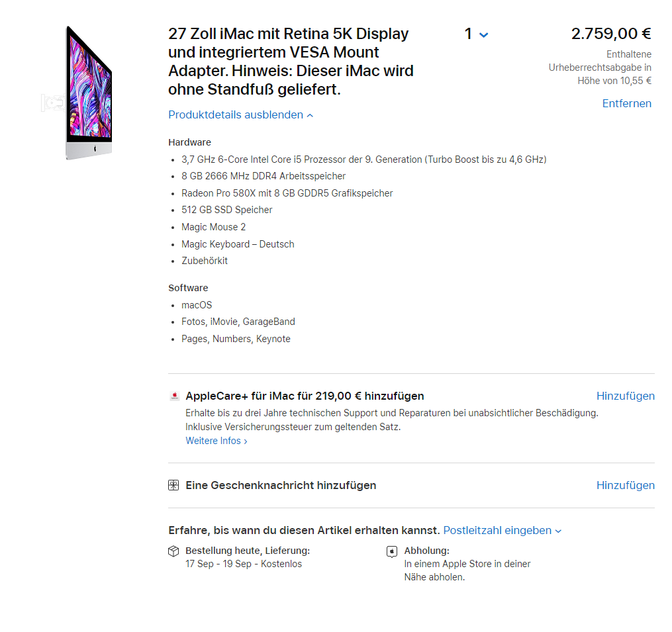The height and width of the screenshot is (632, 672).
Task: Expand Postleitzahl eingeben dropdown
Action: pos(503,531)
